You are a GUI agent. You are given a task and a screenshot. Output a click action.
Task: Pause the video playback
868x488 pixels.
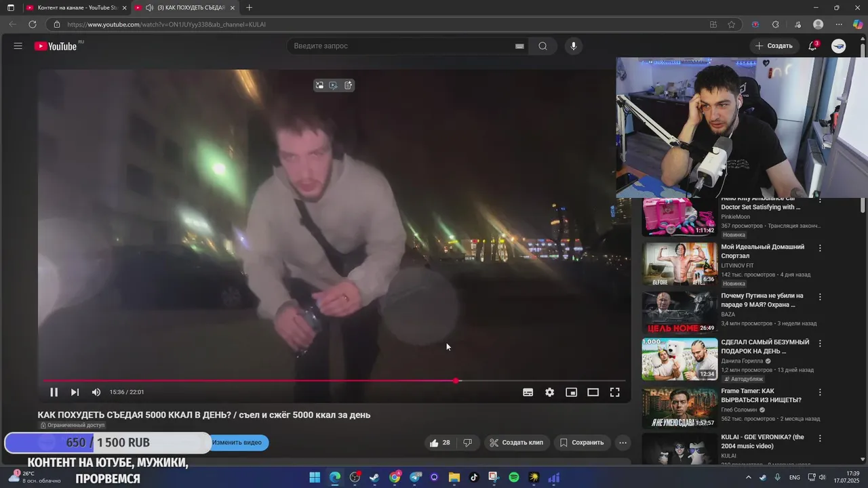point(54,392)
